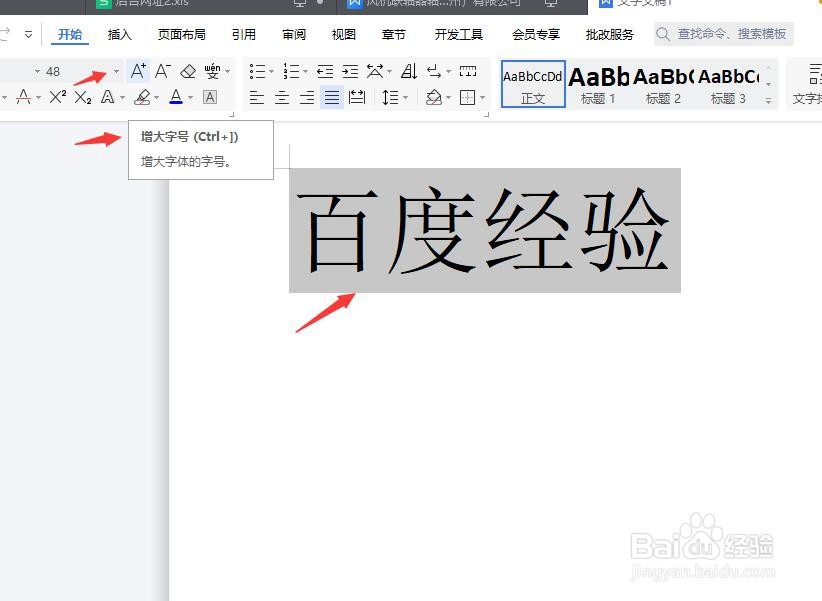Image resolution: width=822 pixels, height=601 pixels.
Task: Toggle character shading boxed A icon
Action: pyautogui.click(x=210, y=97)
